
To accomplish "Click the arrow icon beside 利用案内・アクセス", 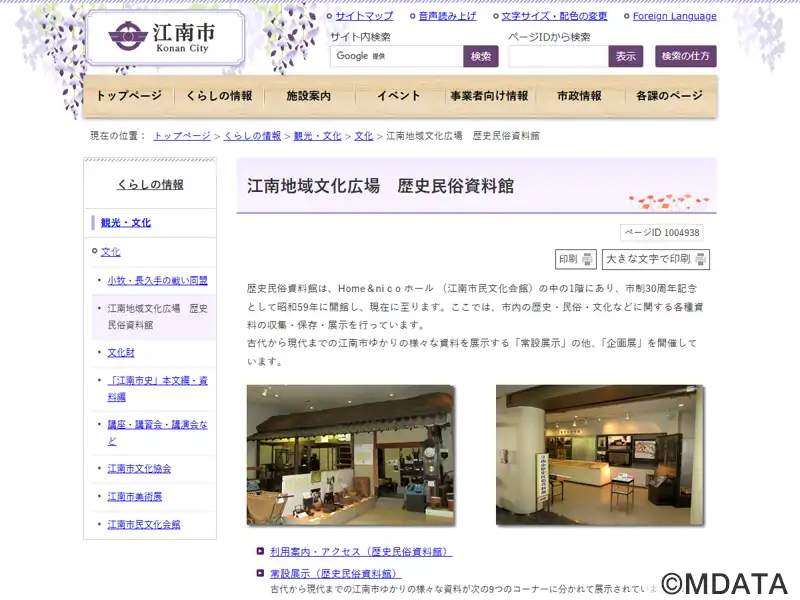I will click(260, 551).
